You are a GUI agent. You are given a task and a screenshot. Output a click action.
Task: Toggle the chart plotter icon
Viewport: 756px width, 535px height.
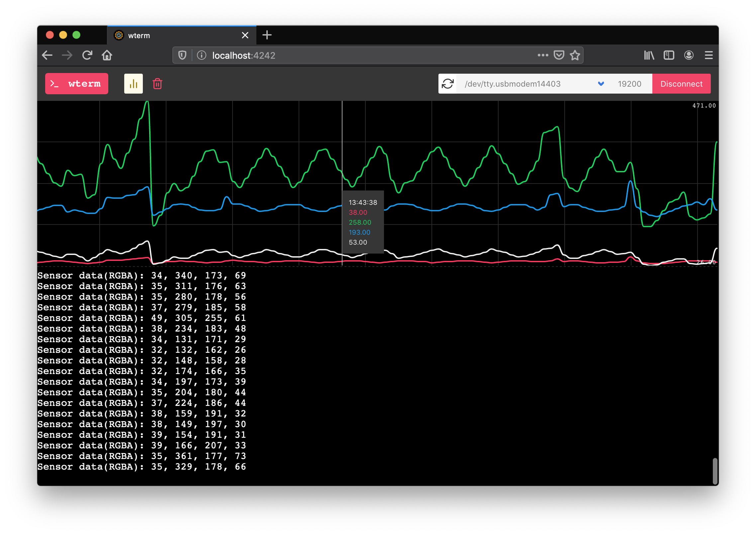pos(133,84)
